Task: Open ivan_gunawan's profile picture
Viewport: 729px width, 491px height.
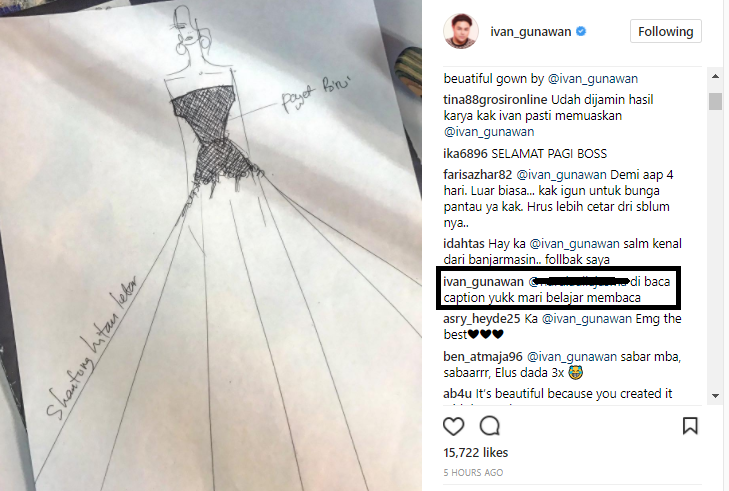Action: 461,31
